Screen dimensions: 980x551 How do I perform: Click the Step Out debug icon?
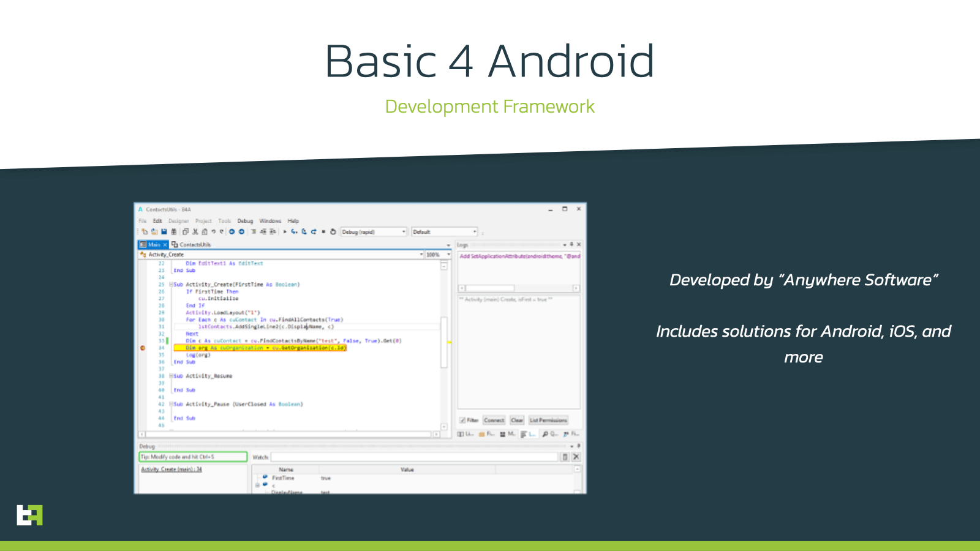tap(314, 231)
